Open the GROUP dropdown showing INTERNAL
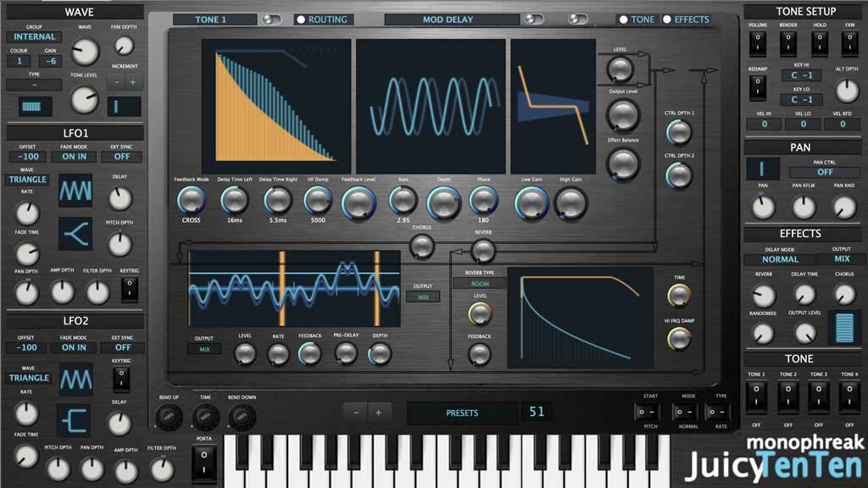The image size is (868, 488). [x=35, y=37]
